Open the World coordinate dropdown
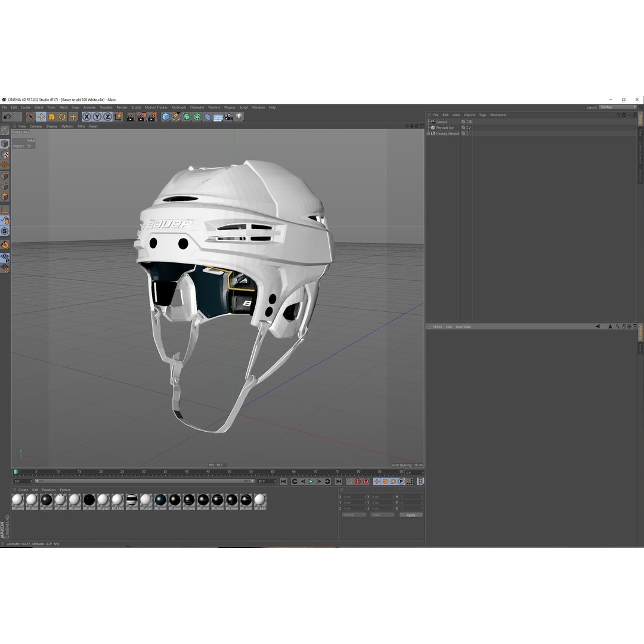The width and height of the screenshot is (644, 644). click(x=354, y=515)
